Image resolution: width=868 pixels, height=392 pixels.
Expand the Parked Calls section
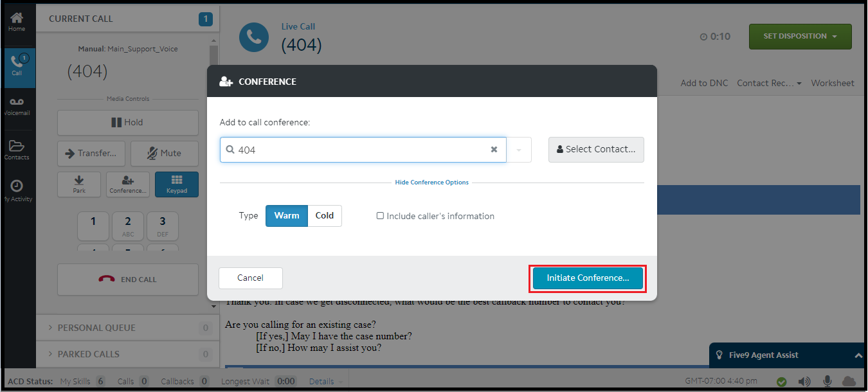(x=128, y=354)
